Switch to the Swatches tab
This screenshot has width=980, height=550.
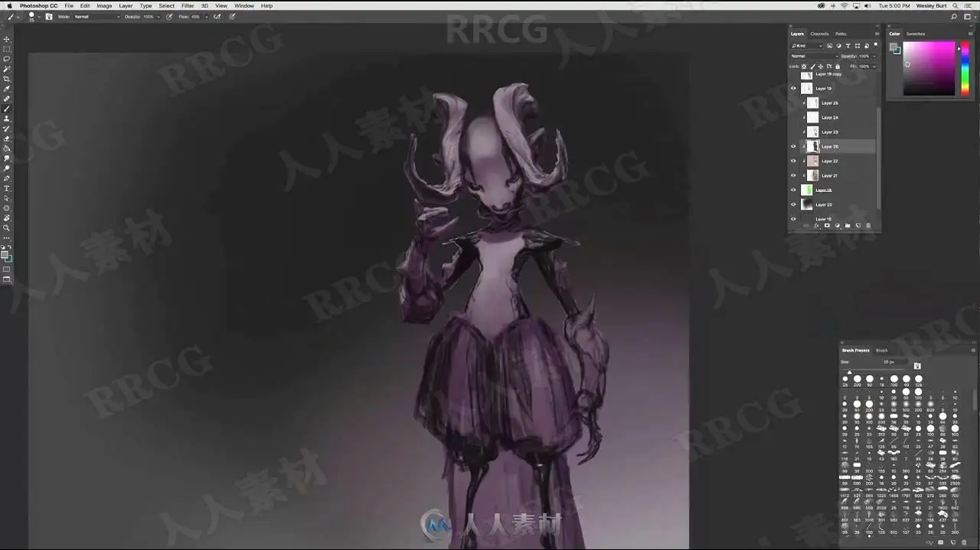[916, 34]
